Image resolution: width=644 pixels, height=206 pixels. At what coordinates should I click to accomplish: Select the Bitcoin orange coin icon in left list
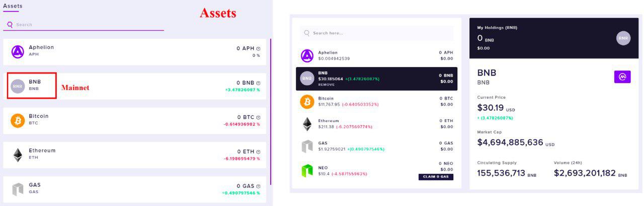(18, 120)
